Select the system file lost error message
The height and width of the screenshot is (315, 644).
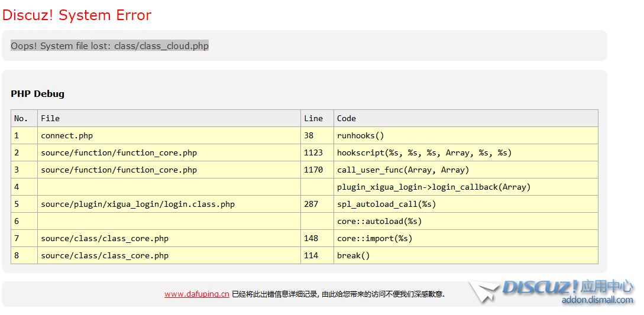[x=109, y=46]
